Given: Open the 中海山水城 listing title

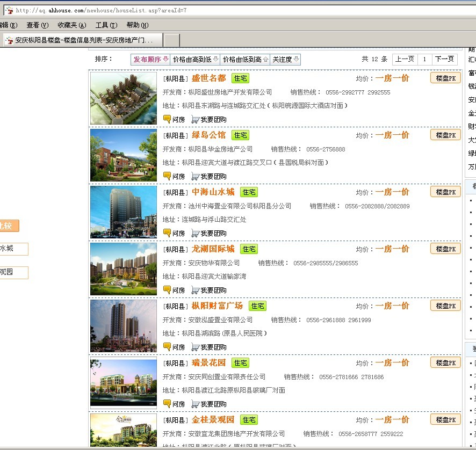Looking at the screenshot, I should (213, 192).
